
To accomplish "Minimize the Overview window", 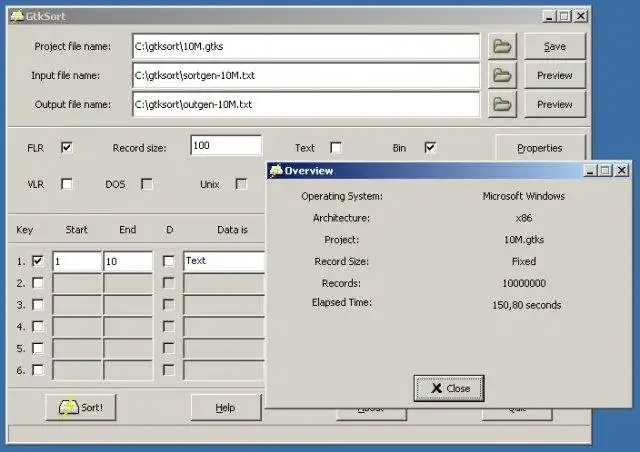I will point(589,171).
